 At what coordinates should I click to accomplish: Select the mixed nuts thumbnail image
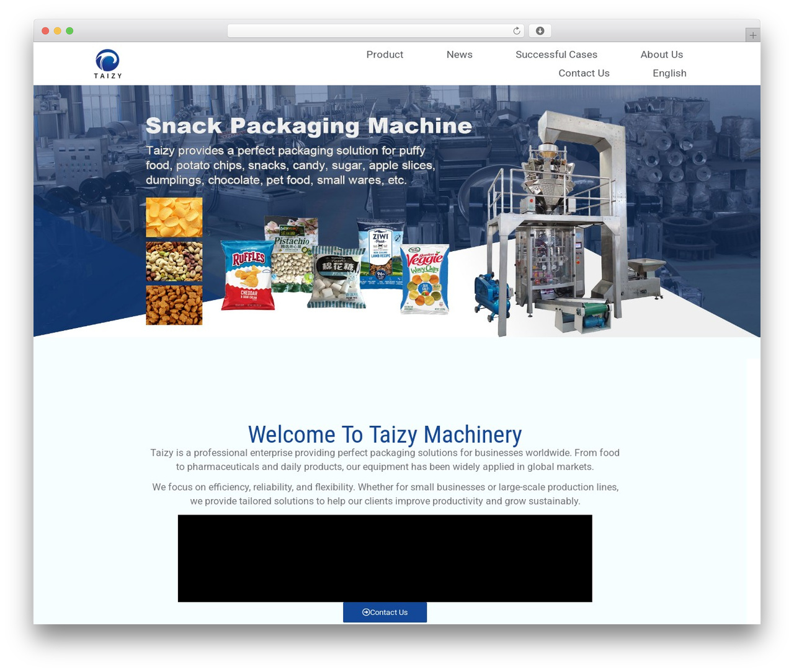click(x=174, y=262)
